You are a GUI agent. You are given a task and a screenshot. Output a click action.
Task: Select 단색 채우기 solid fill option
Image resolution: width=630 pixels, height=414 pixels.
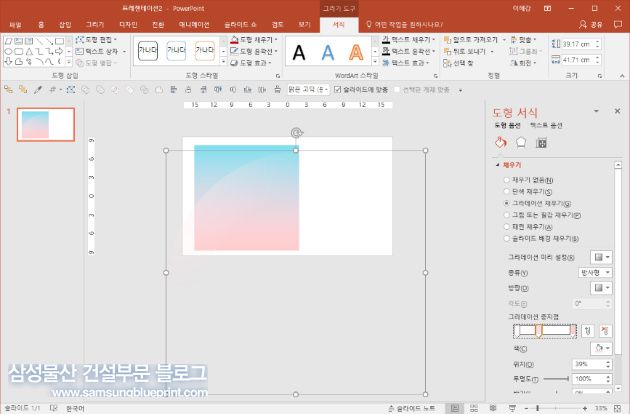[x=528, y=192]
